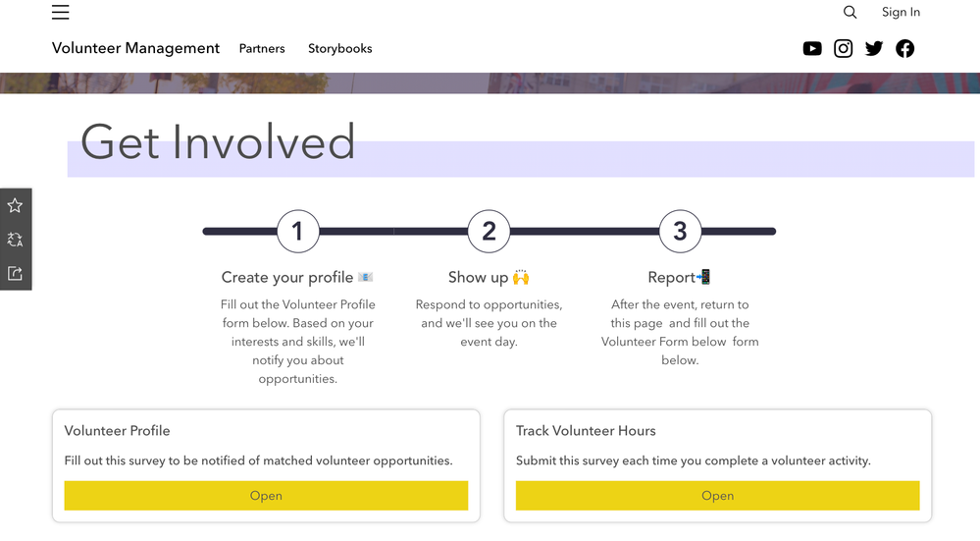Go to the Storybooks menu item
The image size is (980, 541).
pos(339,49)
